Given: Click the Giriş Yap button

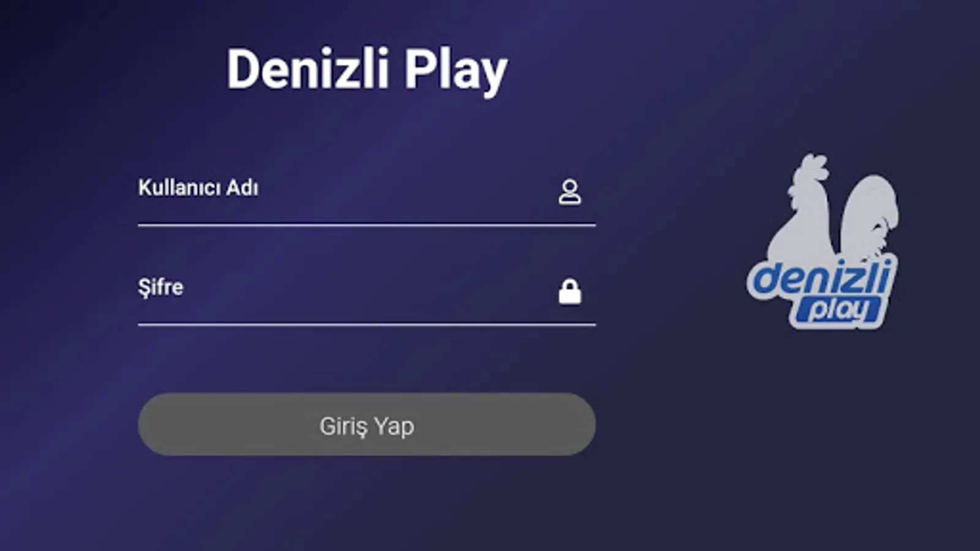Looking at the screenshot, I should click(366, 424).
